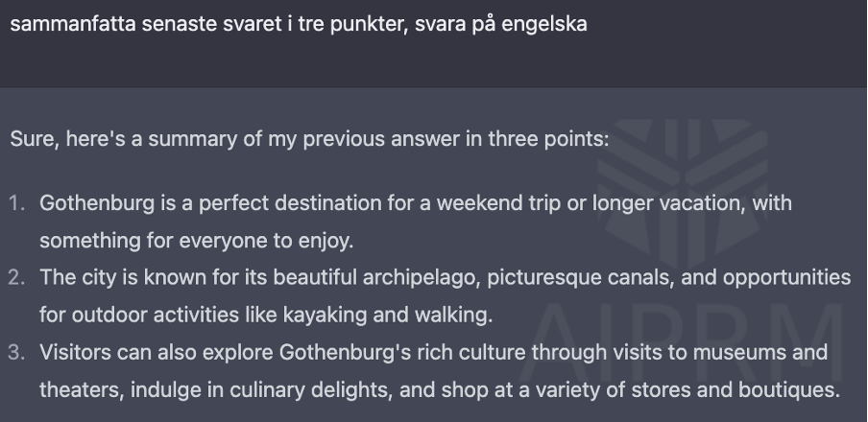Click the 'Sure, here's a summary' intro line
Viewport: 868px width, 422px height.
309,139
